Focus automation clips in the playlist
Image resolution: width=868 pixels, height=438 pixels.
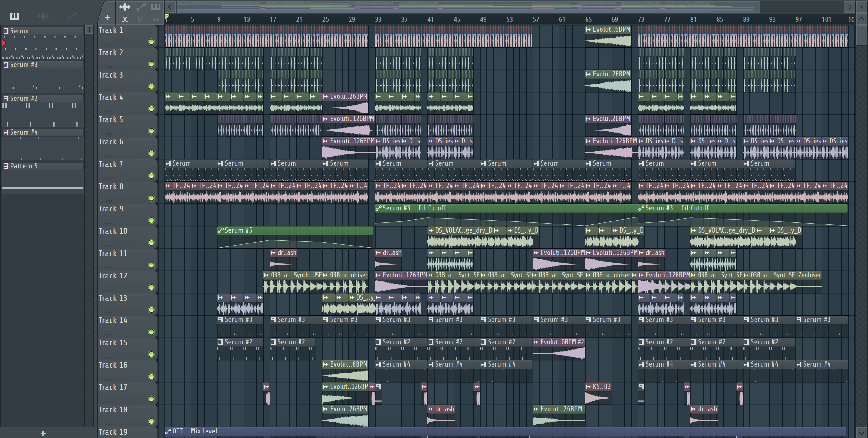point(141,7)
